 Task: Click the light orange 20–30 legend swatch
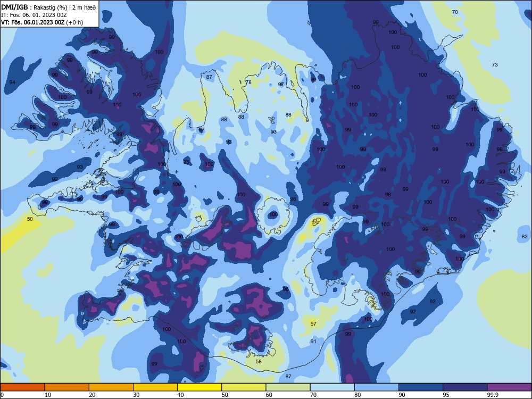click(x=111, y=387)
